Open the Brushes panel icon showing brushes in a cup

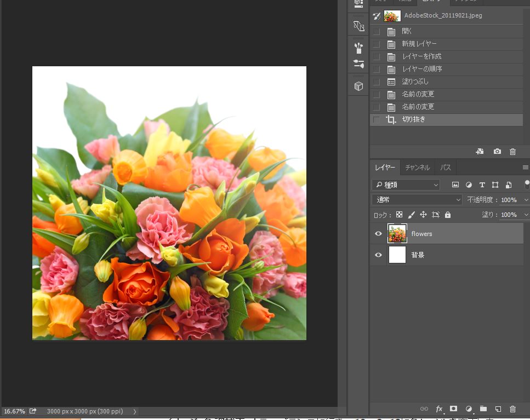[x=358, y=48]
